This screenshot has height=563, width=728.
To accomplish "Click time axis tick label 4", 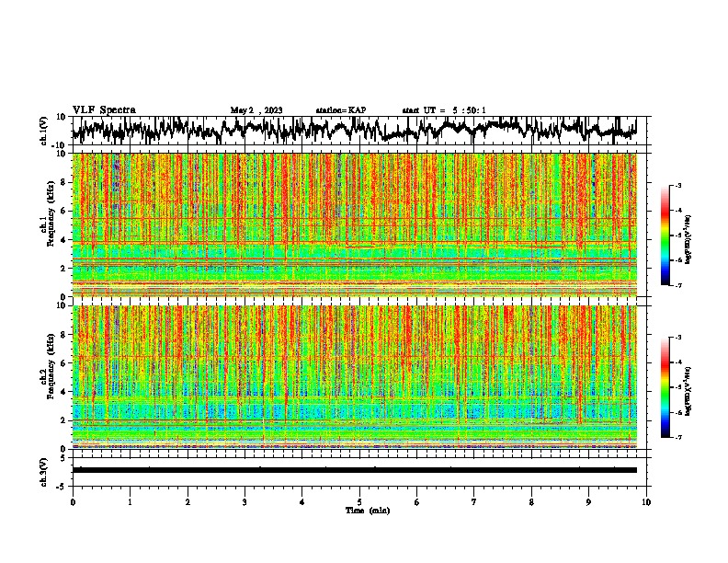I will (x=302, y=502).
